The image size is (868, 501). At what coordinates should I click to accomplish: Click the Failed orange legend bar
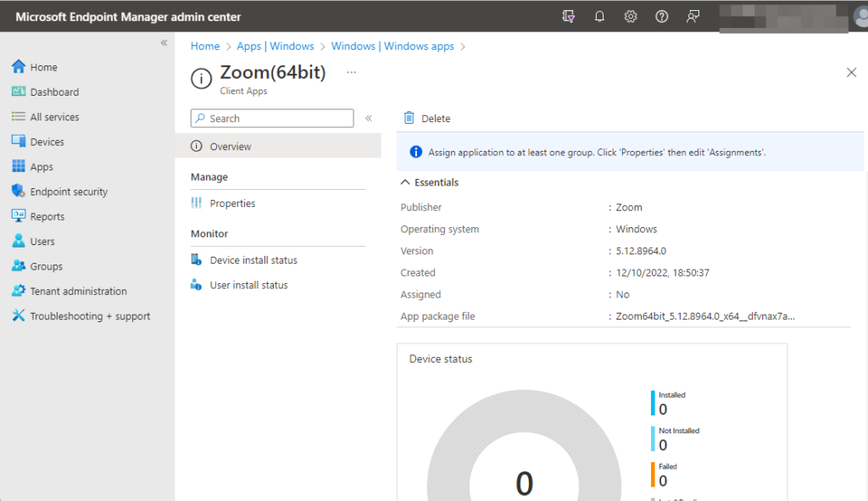(x=653, y=475)
